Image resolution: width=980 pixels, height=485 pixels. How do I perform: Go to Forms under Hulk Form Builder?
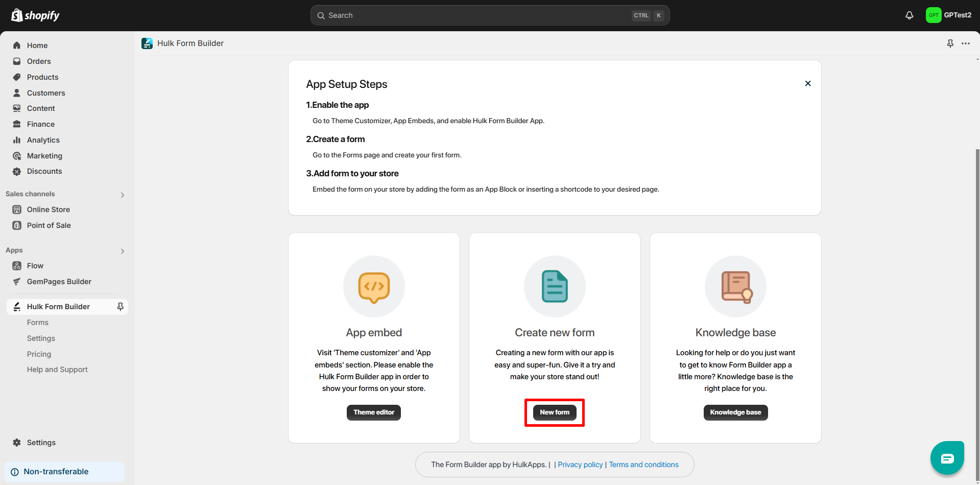(x=38, y=322)
